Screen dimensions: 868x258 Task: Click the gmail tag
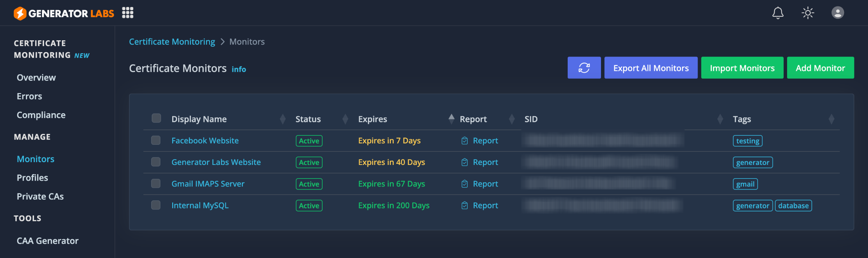click(745, 184)
